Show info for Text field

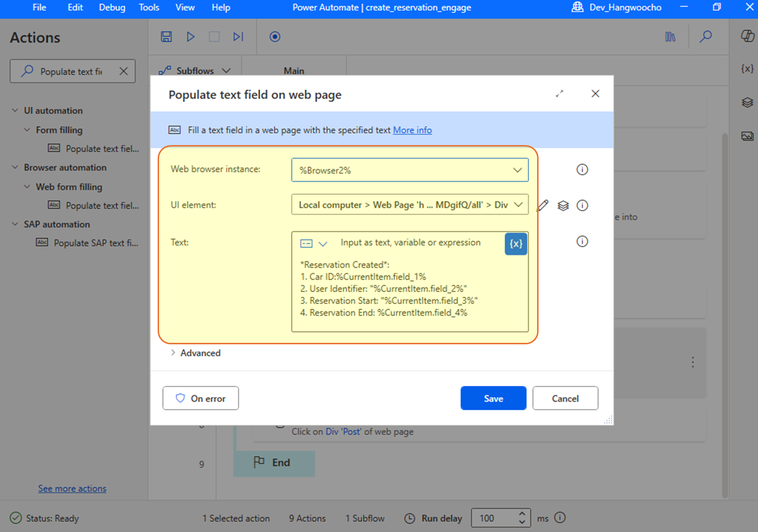coord(582,241)
